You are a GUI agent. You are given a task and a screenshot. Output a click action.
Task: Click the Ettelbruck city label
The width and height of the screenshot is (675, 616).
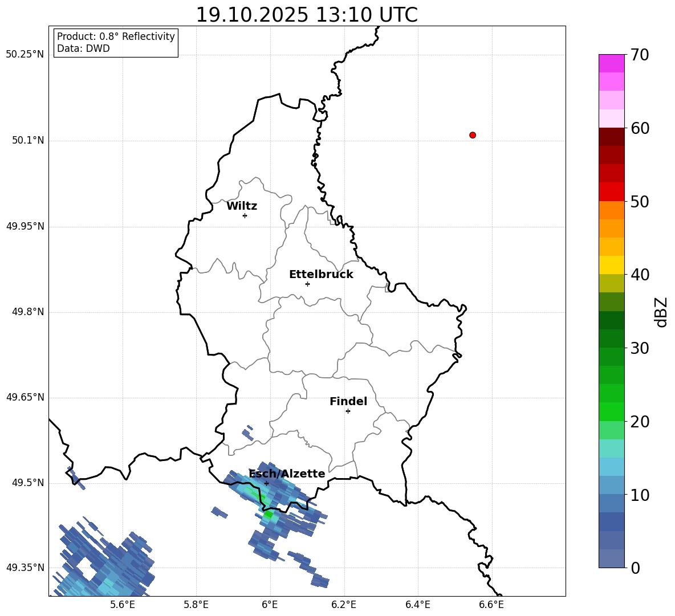click(x=321, y=275)
